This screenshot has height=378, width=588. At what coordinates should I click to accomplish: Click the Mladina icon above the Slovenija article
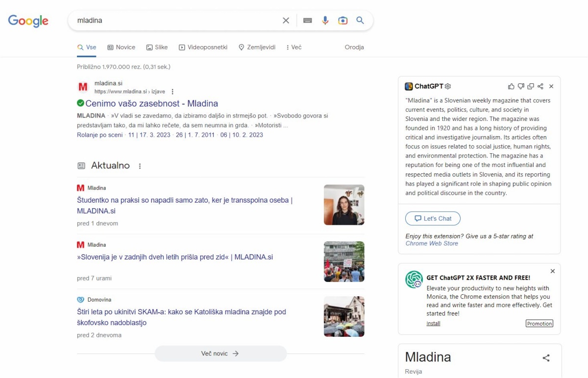(x=80, y=245)
